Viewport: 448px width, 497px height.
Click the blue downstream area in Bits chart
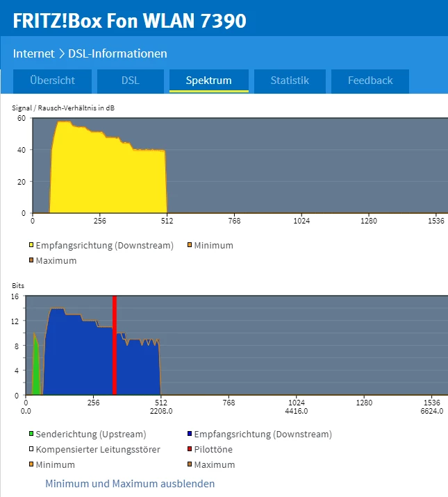tap(79, 358)
